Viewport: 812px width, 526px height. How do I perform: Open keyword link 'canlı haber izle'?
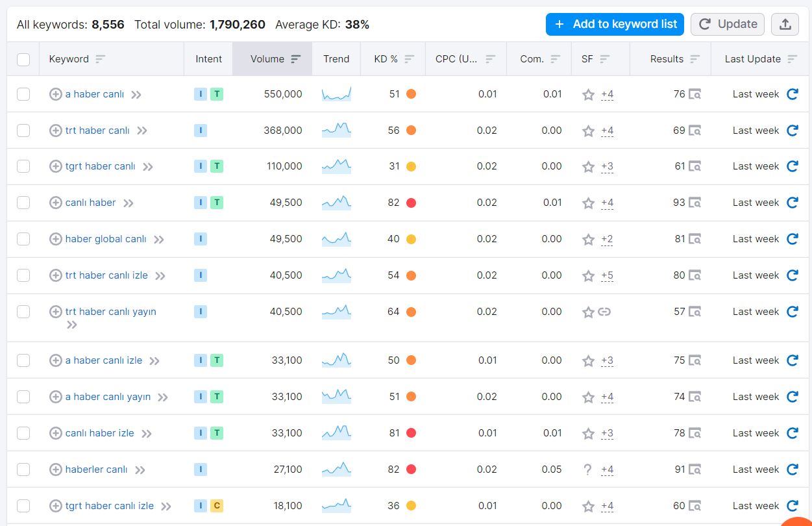tap(100, 433)
